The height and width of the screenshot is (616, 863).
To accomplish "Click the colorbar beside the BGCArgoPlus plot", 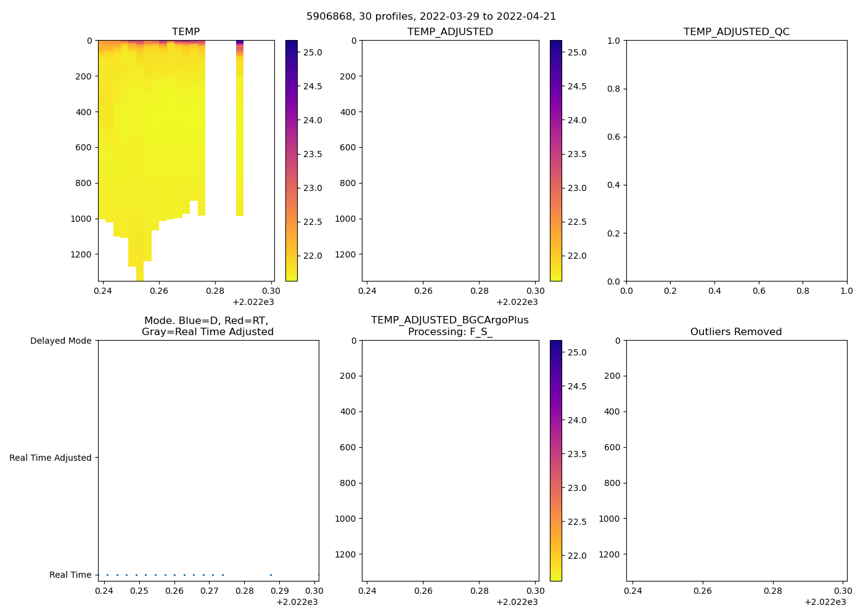I will point(555,460).
